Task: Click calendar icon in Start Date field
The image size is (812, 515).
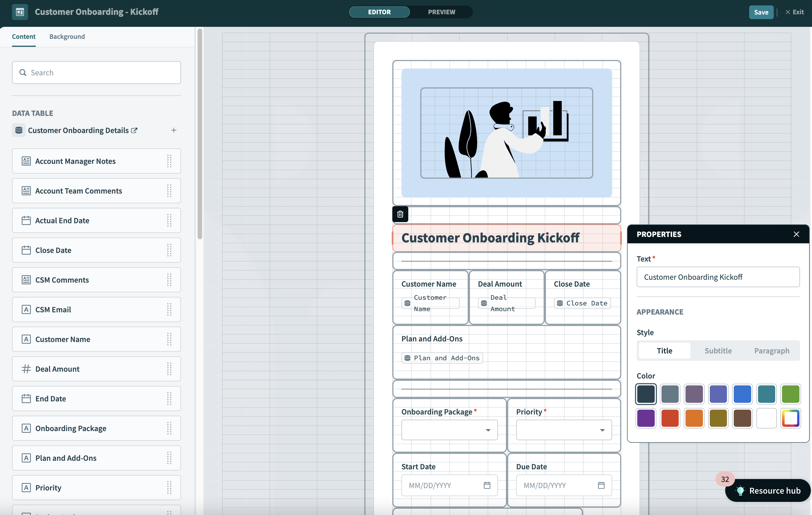Action: 487,485
